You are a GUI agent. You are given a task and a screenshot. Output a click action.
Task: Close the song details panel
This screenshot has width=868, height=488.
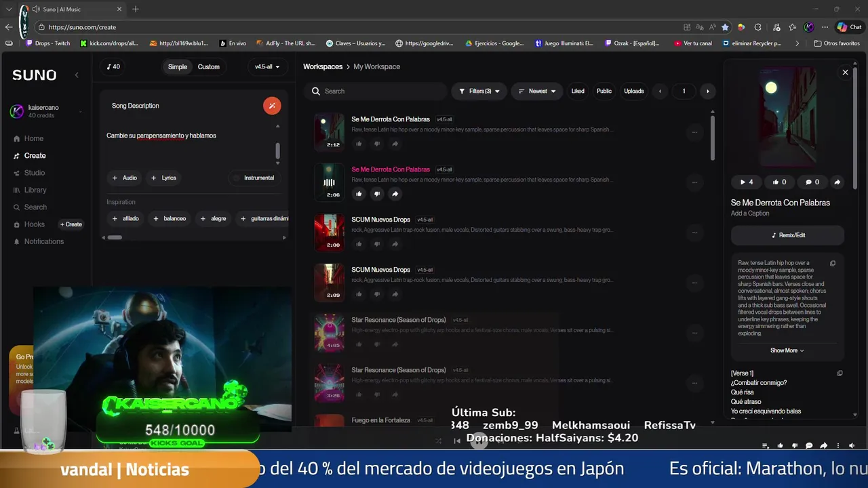[x=845, y=73]
